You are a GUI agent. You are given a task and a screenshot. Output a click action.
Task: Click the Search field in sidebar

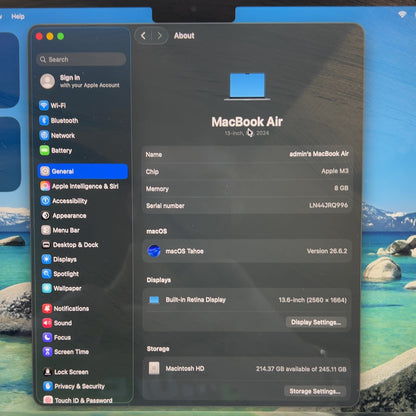coord(81,59)
